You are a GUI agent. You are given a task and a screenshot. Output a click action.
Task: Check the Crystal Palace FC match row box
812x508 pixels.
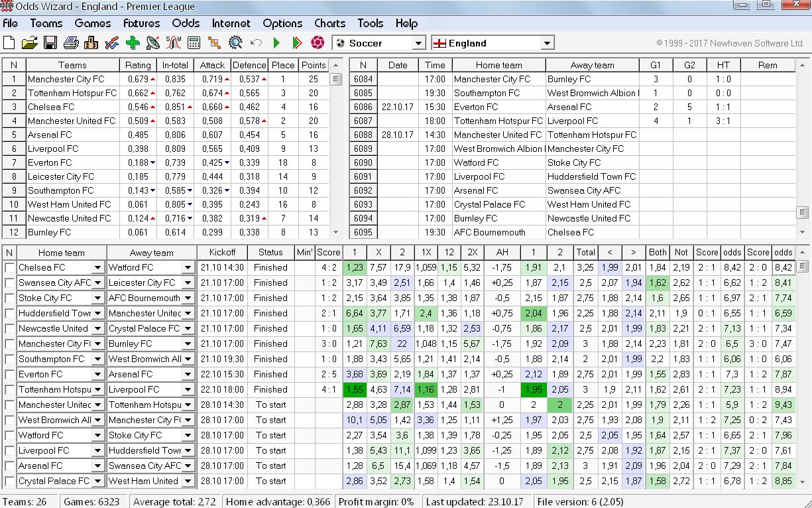tap(9, 481)
